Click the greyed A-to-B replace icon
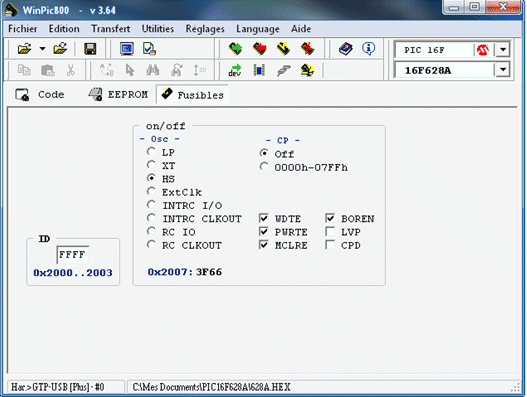The height and width of the screenshot is (397, 527). pos(107,70)
